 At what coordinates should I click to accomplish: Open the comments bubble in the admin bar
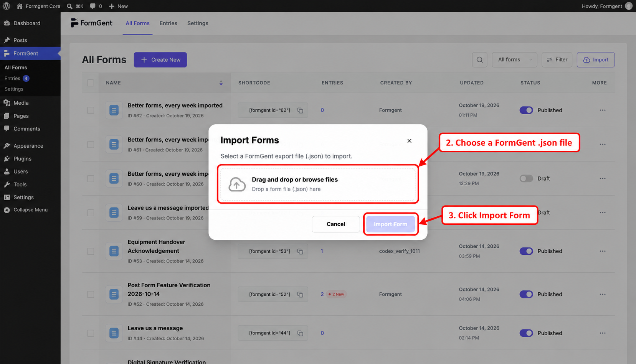(93, 6)
